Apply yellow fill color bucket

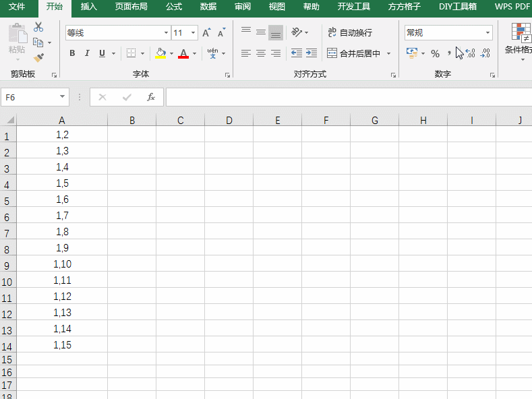(x=160, y=53)
